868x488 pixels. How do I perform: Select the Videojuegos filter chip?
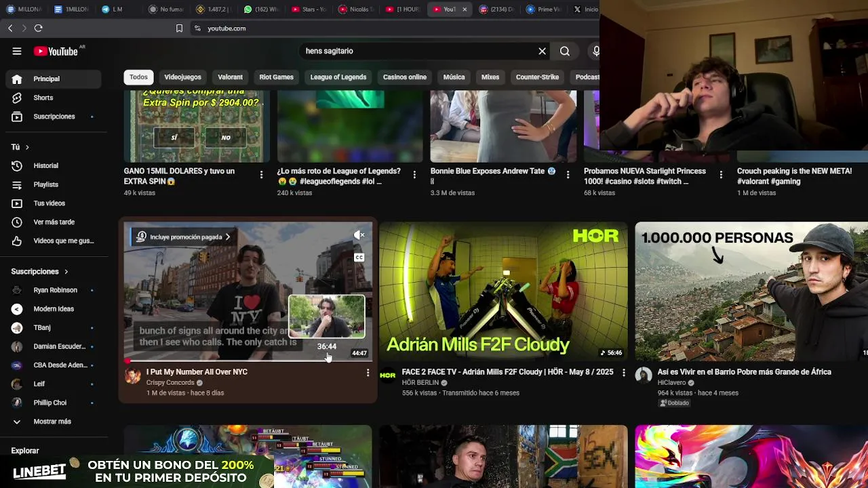[x=182, y=77]
